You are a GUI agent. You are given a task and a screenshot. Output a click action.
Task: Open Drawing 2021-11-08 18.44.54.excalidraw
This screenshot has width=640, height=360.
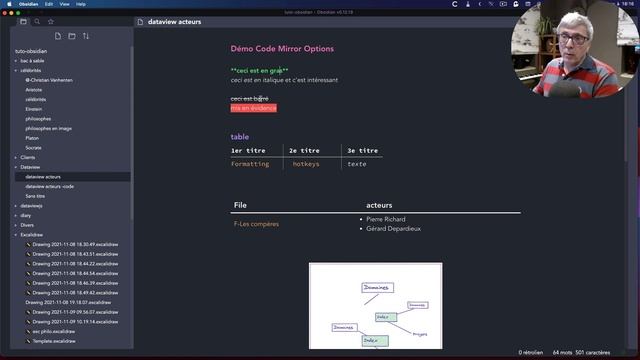point(75,273)
